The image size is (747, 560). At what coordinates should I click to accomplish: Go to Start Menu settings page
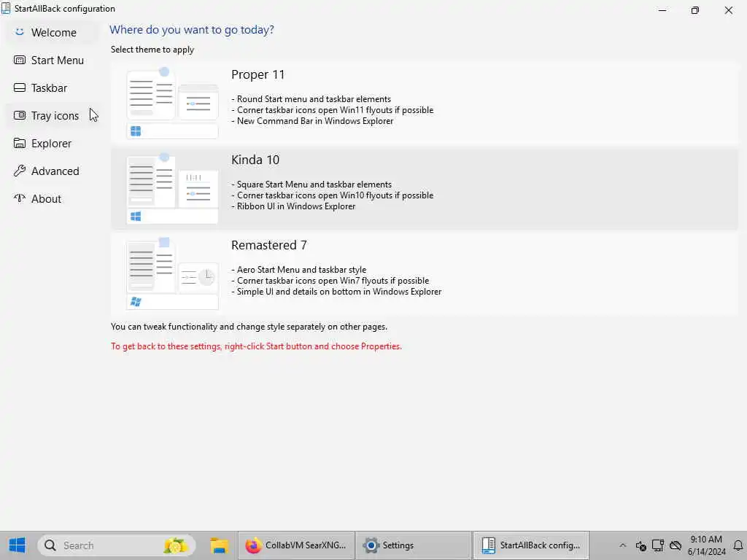53,61
